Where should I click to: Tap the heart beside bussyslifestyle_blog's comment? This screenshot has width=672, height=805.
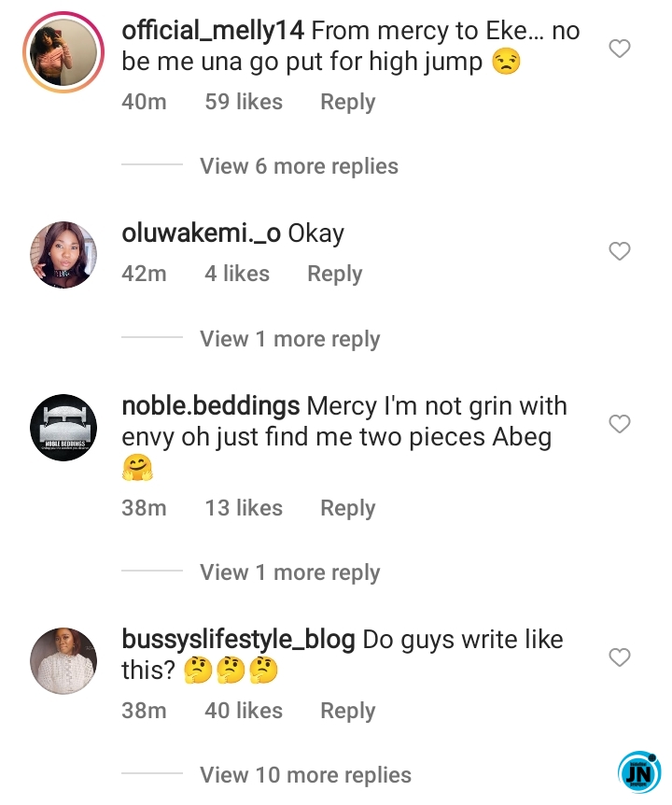tap(619, 657)
